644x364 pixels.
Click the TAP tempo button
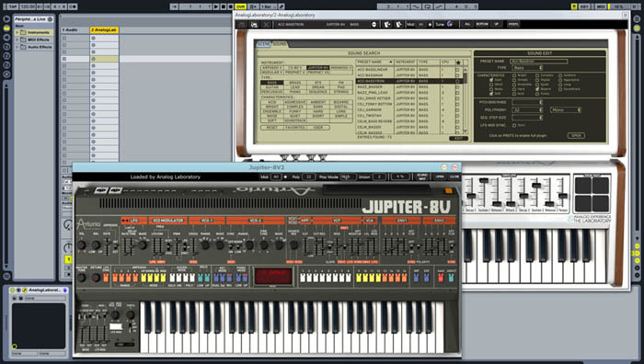pos(13,6)
